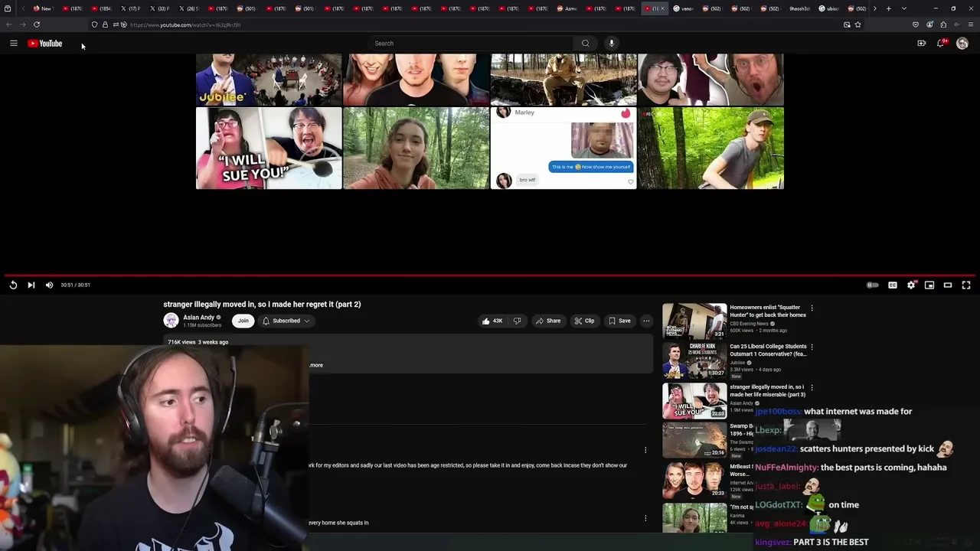Open the end-screen video of girl in forest
The width and height of the screenshot is (980, 551).
pyautogui.click(x=416, y=148)
